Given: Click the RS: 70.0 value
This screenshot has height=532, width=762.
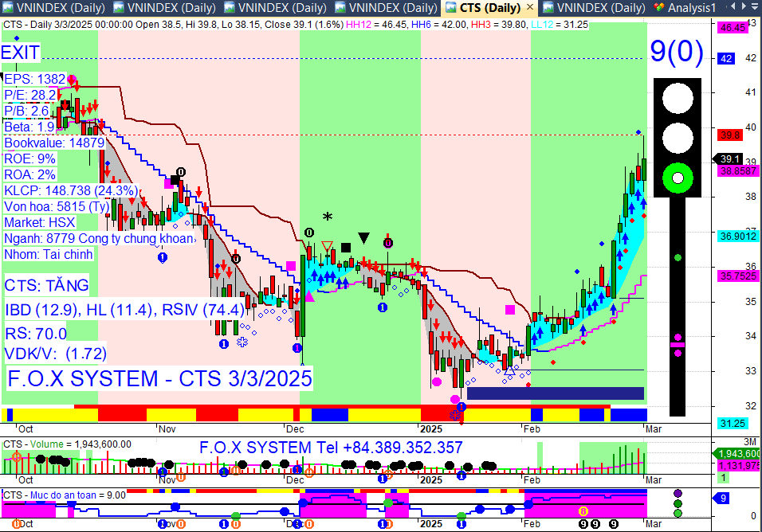Looking at the screenshot, I should (36, 334).
